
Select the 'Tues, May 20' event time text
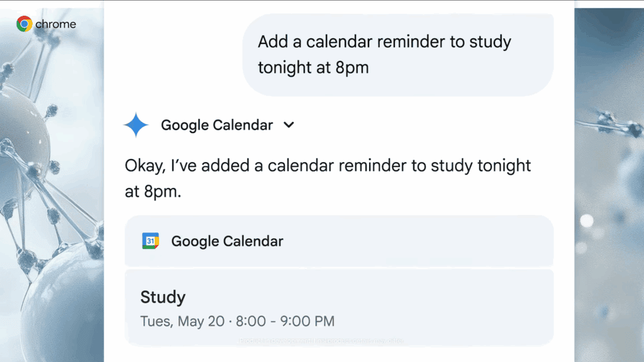(x=237, y=321)
